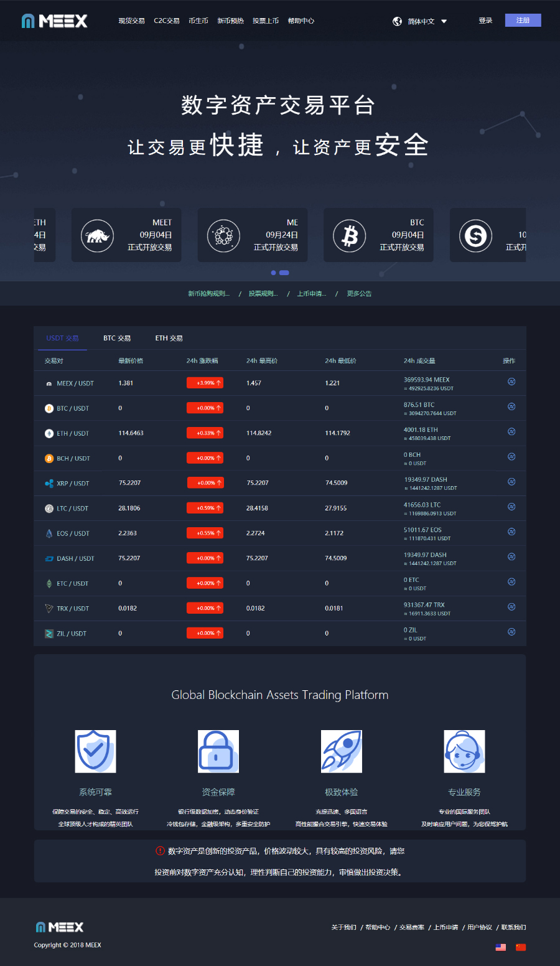The image size is (560, 966).
Task: Switch to the BTC 交易 tab
Action: (117, 338)
